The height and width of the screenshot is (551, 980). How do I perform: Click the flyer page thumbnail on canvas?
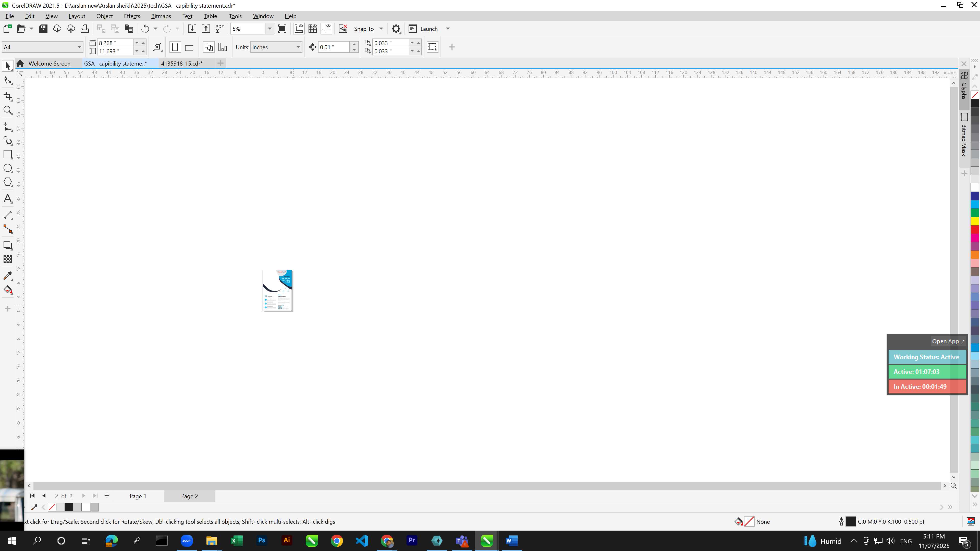click(277, 290)
